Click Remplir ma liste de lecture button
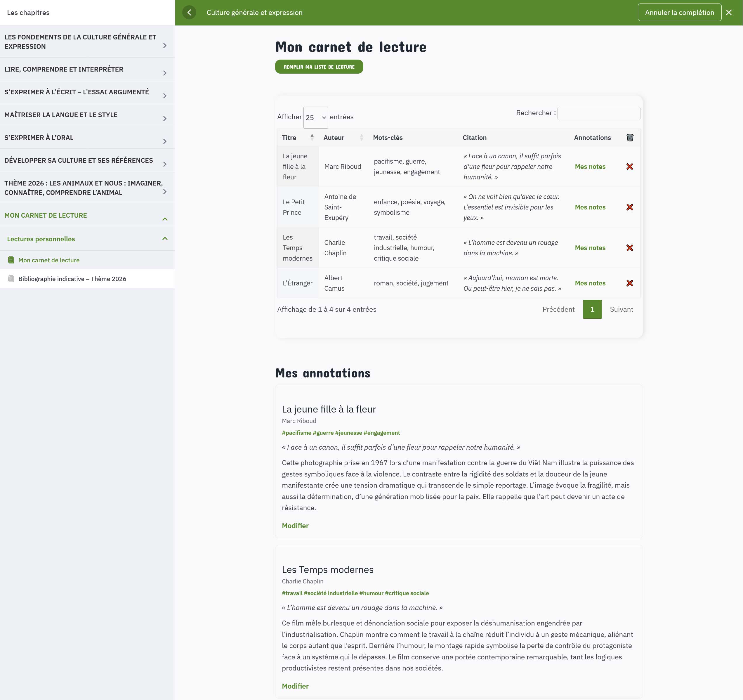 (319, 67)
